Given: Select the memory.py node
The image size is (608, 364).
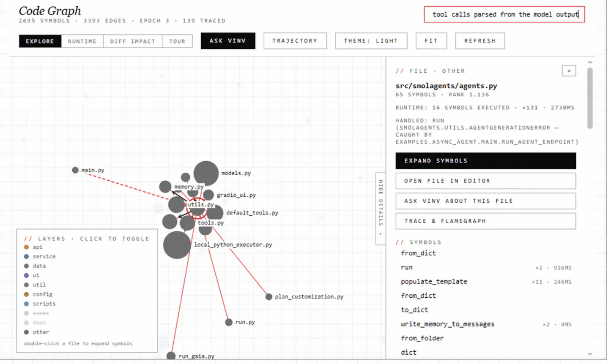Looking at the screenshot, I should point(165,186).
